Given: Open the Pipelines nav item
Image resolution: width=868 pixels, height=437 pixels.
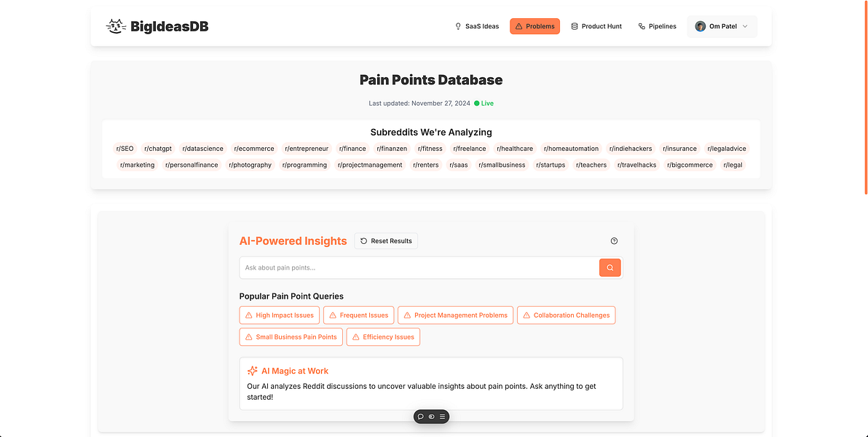Looking at the screenshot, I should click(x=657, y=26).
